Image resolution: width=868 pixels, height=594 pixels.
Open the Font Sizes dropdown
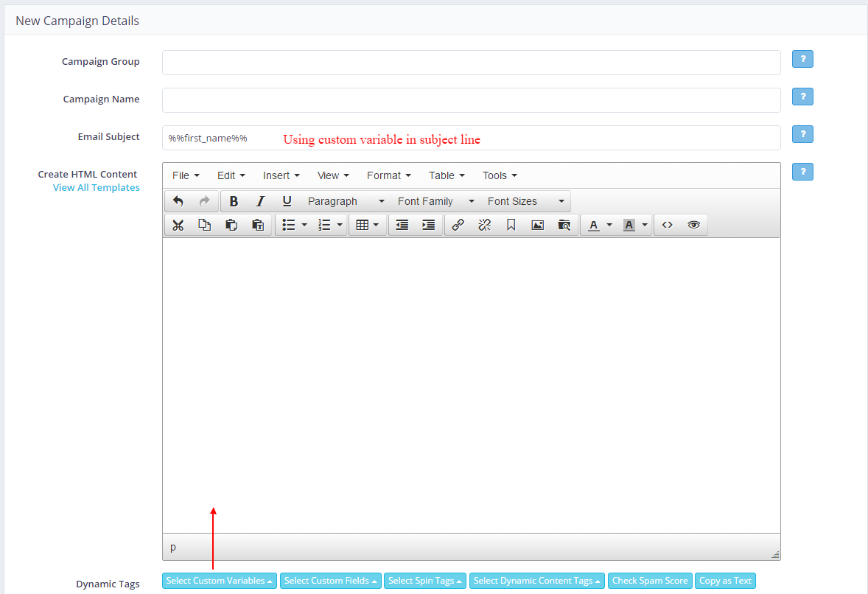pyautogui.click(x=525, y=201)
